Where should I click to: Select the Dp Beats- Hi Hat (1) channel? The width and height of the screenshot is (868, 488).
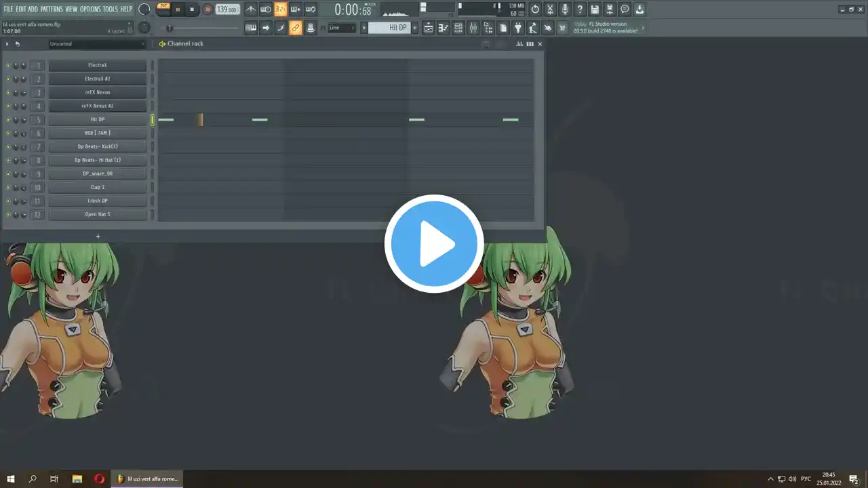[x=98, y=161]
